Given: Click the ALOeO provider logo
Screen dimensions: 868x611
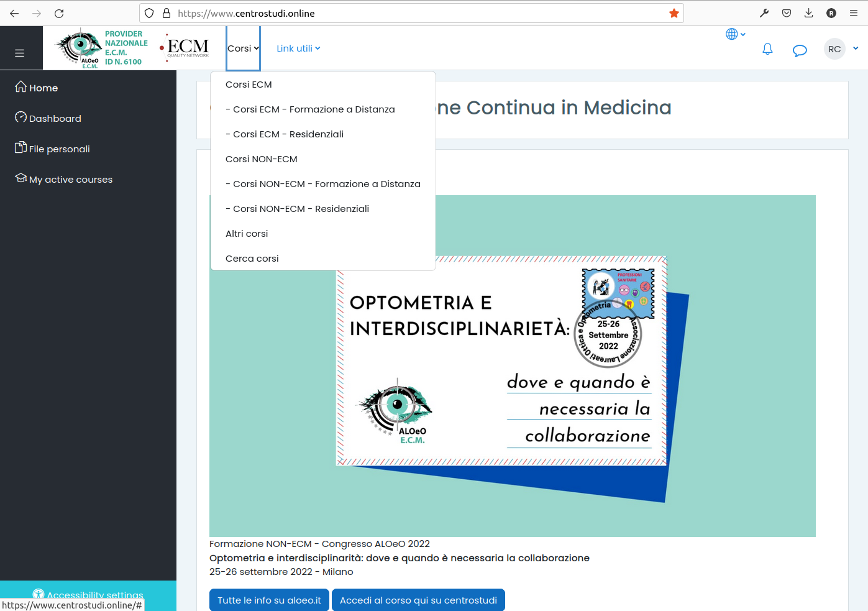Looking at the screenshot, I should point(102,48).
